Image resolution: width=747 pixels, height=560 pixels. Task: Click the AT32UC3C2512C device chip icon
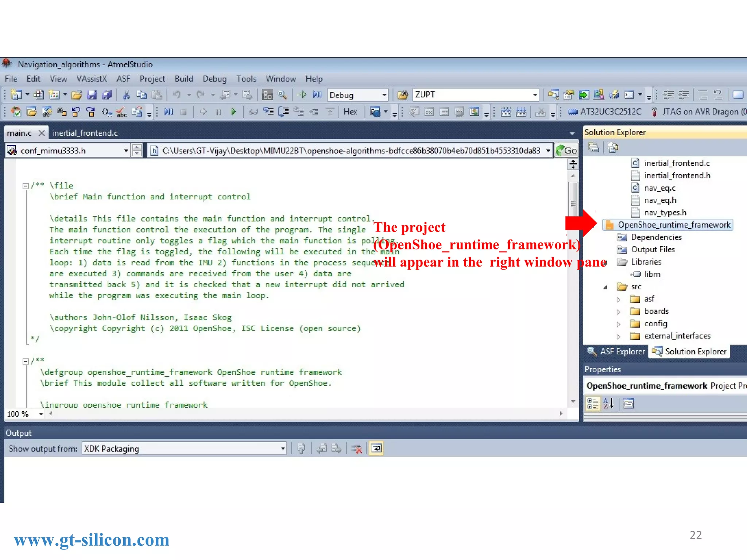[x=573, y=112]
